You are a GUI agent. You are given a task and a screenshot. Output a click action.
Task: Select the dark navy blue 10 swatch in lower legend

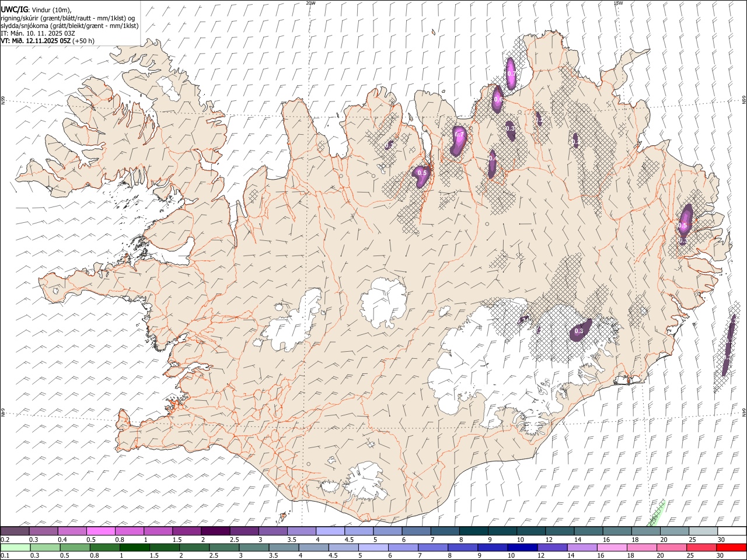click(522, 547)
